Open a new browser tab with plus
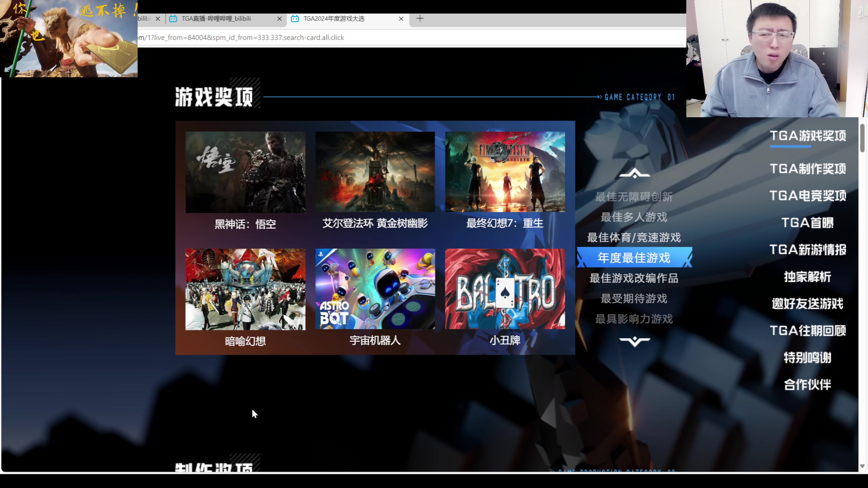This screenshot has height=488, width=868. (x=420, y=19)
